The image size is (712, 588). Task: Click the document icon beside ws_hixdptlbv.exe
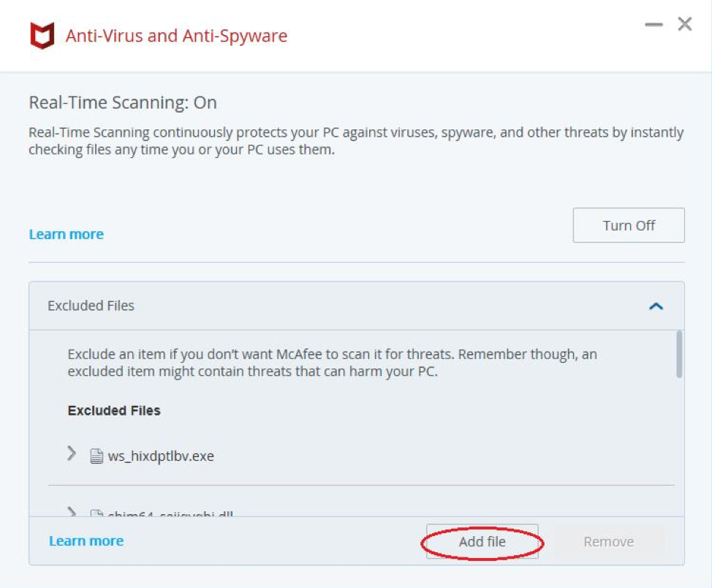tap(95, 455)
